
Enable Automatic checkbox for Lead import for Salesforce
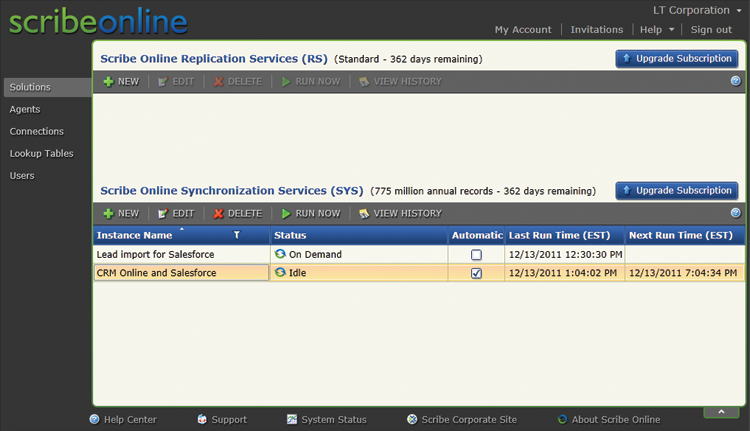[476, 254]
